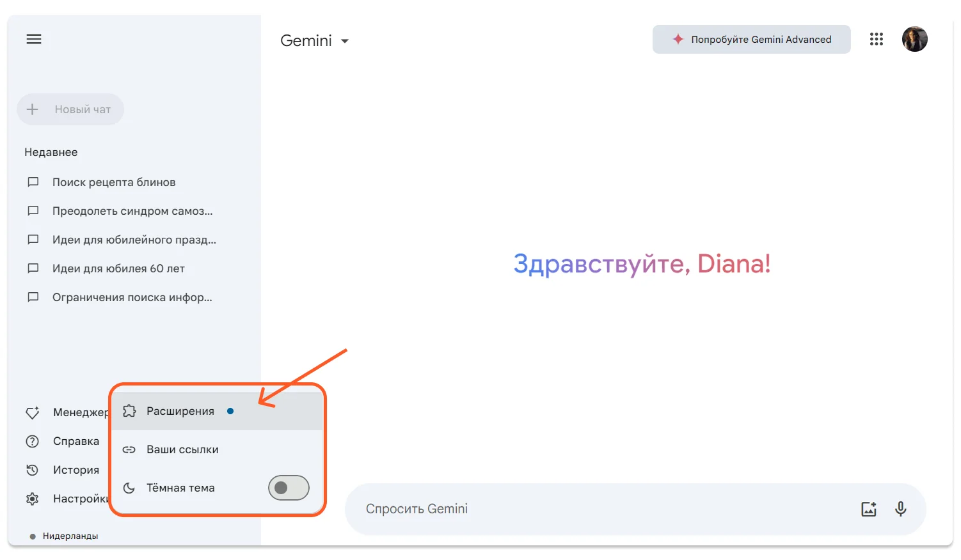Click the История clock icon
This screenshot has height=560, width=961.
coord(33,470)
